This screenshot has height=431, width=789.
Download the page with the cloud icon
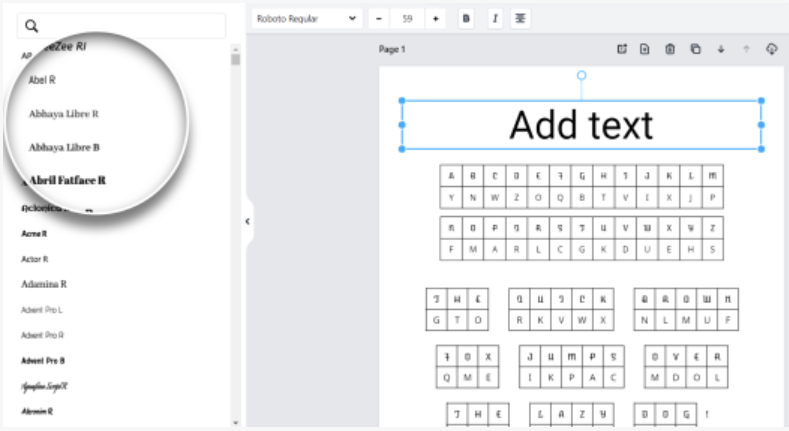coord(771,49)
